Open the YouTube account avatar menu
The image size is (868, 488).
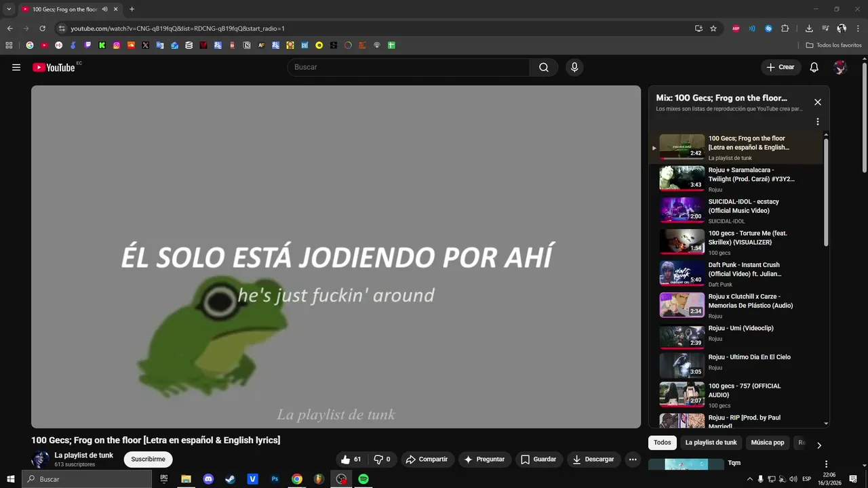click(840, 67)
